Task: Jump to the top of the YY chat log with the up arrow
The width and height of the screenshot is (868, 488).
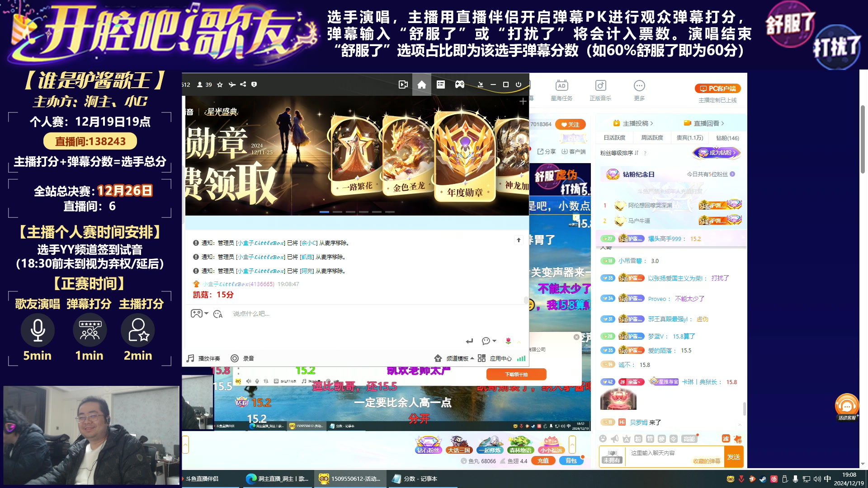Action: coord(519,240)
